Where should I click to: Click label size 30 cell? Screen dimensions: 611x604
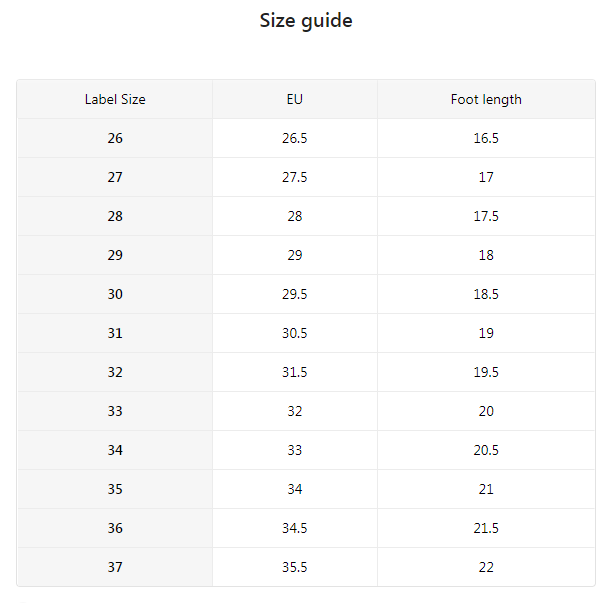coord(115,294)
